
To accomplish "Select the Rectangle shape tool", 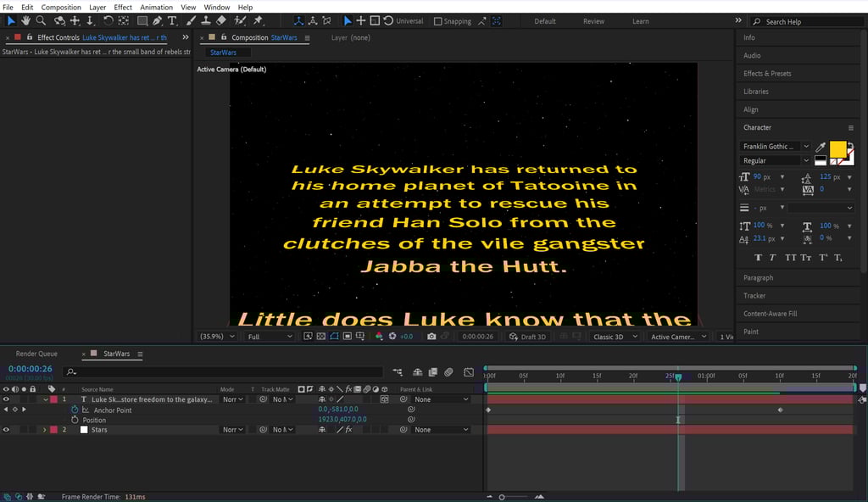I will 142,21.
